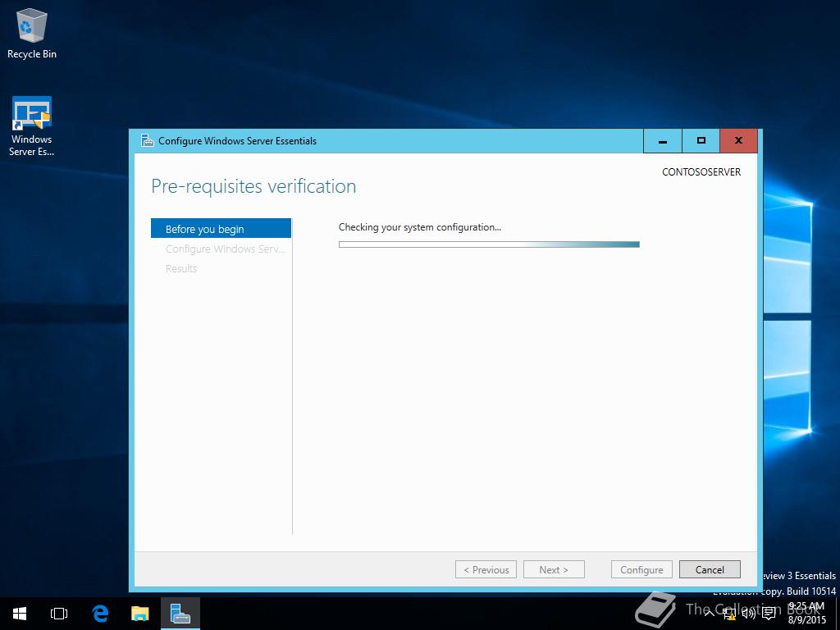This screenshot has height=630, width=840.
Task: Select the Server Essentials taskbar app
Action: [180, 614]
